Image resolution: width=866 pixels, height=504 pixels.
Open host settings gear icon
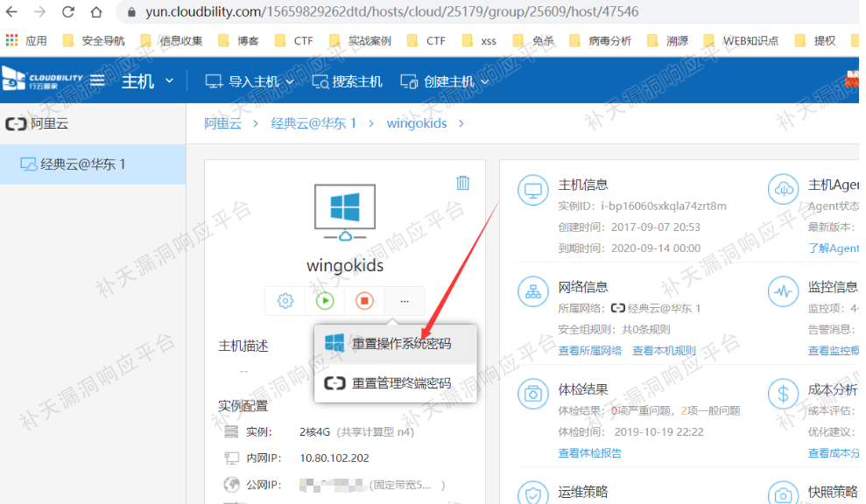(285, 301)
